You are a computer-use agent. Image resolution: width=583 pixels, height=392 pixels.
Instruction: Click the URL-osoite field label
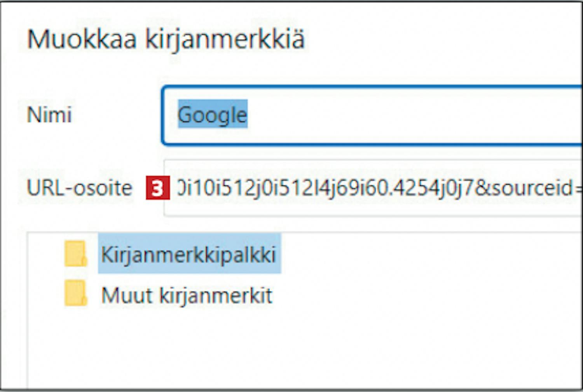(x=80, y=188)
